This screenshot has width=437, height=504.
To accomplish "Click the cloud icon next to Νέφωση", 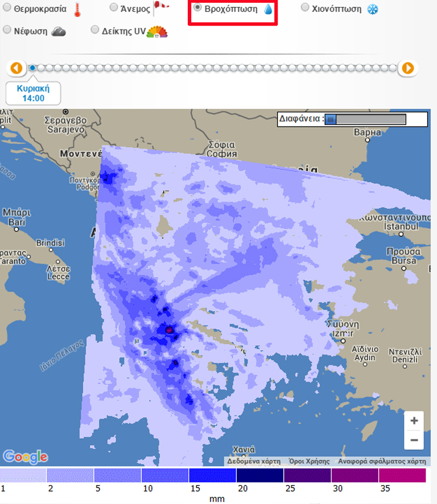I will point(58,31).
